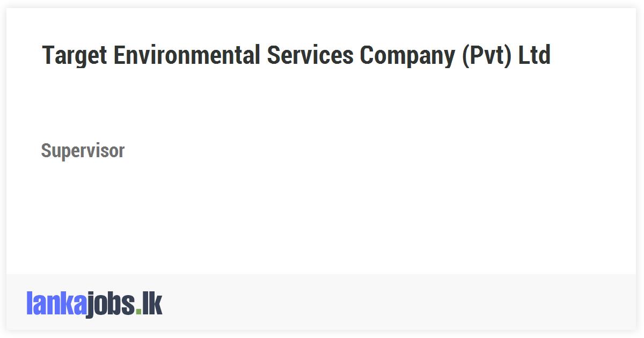
Task: Click the letter "S" starting Supervisor
Action: click(46, 151)
